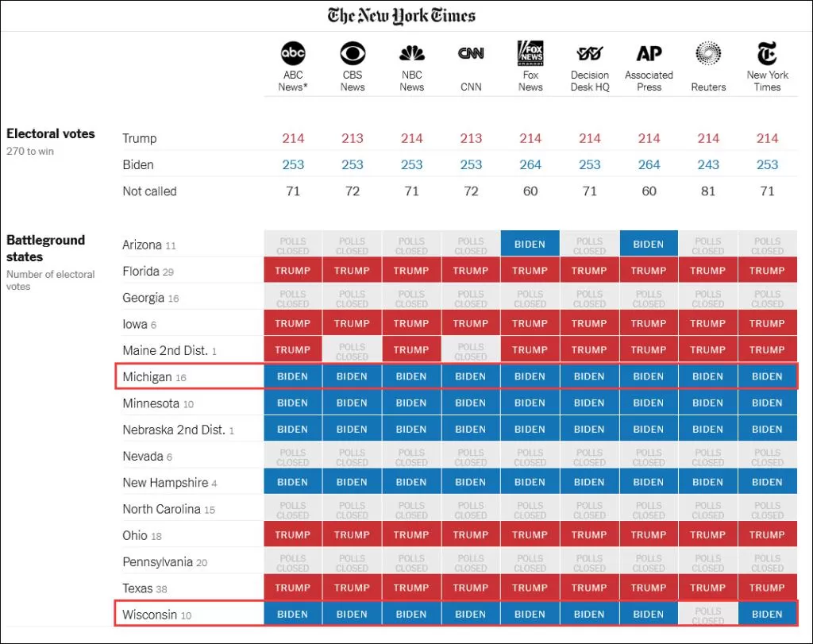This screenshot has width=813, height=644.
Task: Click the Battleground states heading
Action: pos(45,249)
